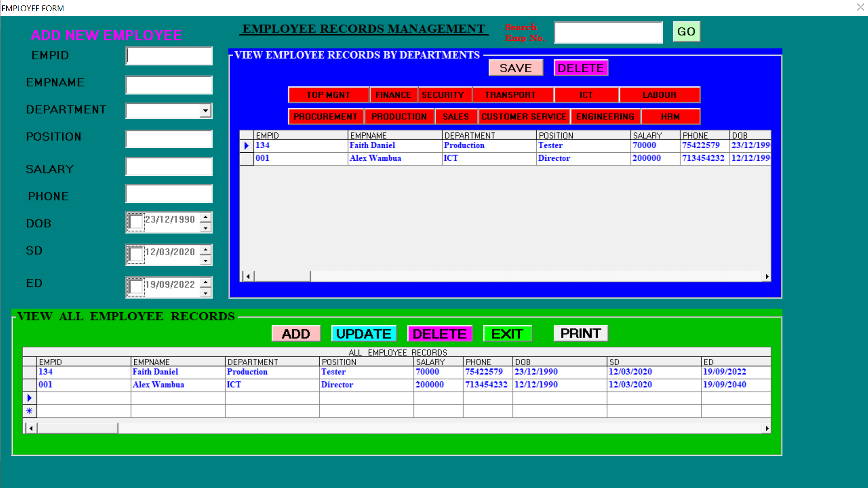Filter records by the ICT department
This screenshot has height=488, width=868.
pyautogui.click(x=586, y=95)
